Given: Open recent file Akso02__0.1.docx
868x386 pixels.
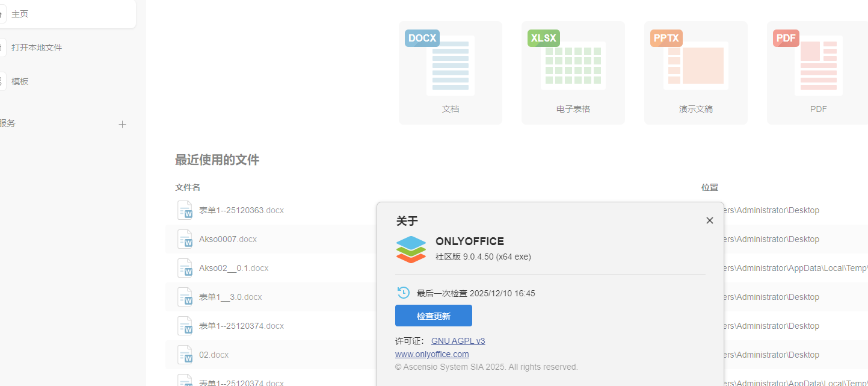Looking at the screenshot, I should point(234,268).
